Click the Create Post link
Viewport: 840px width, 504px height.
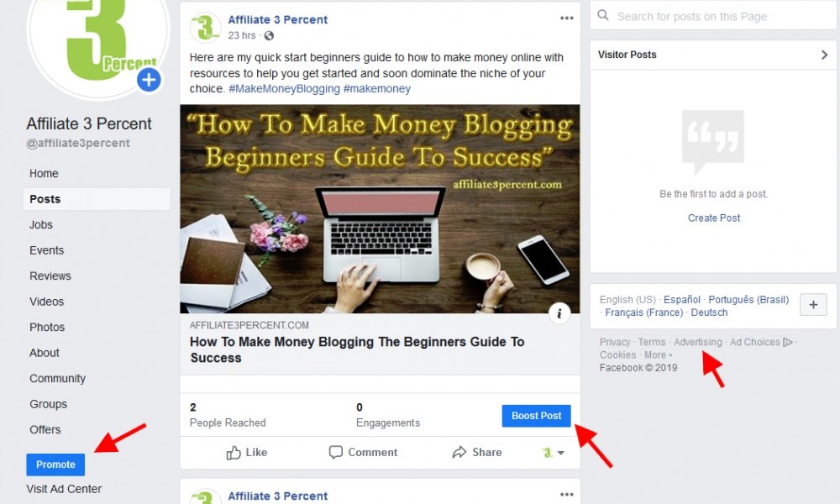click(x=713, y=218)
